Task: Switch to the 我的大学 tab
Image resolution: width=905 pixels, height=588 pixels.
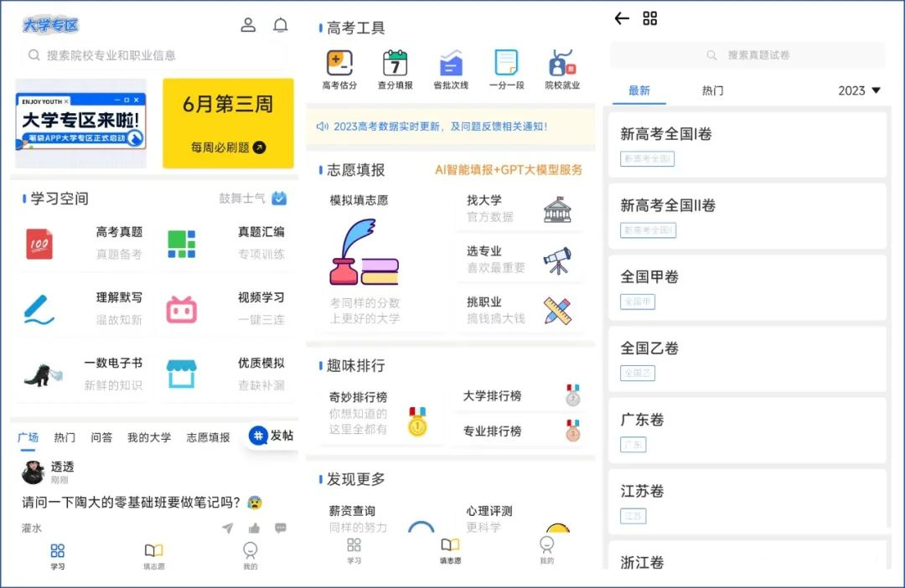Action: tap(148, 436)
